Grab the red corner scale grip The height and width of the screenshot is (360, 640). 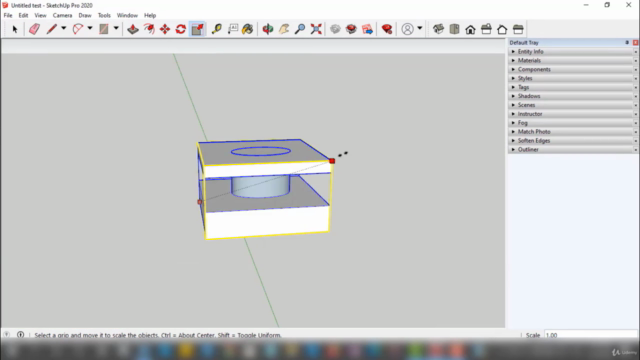coord(332,161)
